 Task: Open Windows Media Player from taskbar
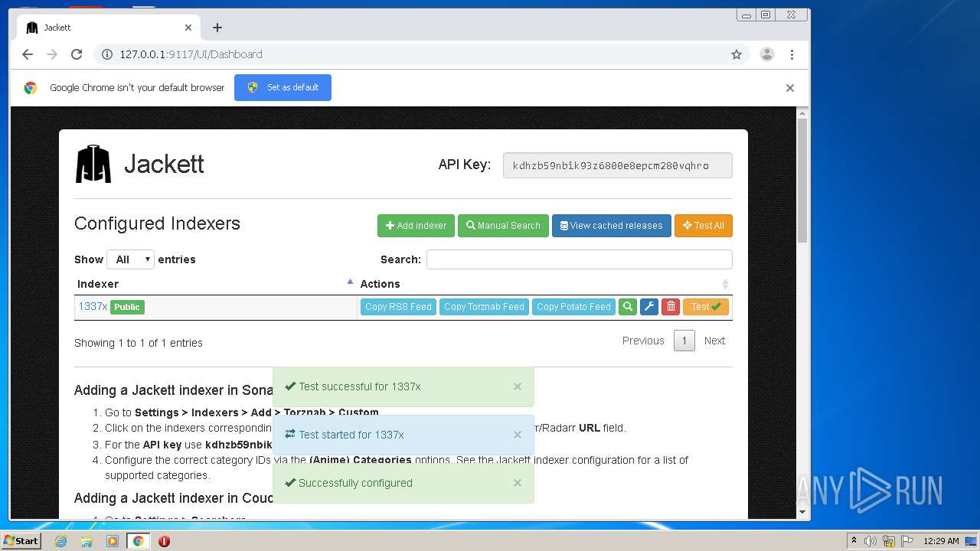pyautogui.click(x=113, y=541)
